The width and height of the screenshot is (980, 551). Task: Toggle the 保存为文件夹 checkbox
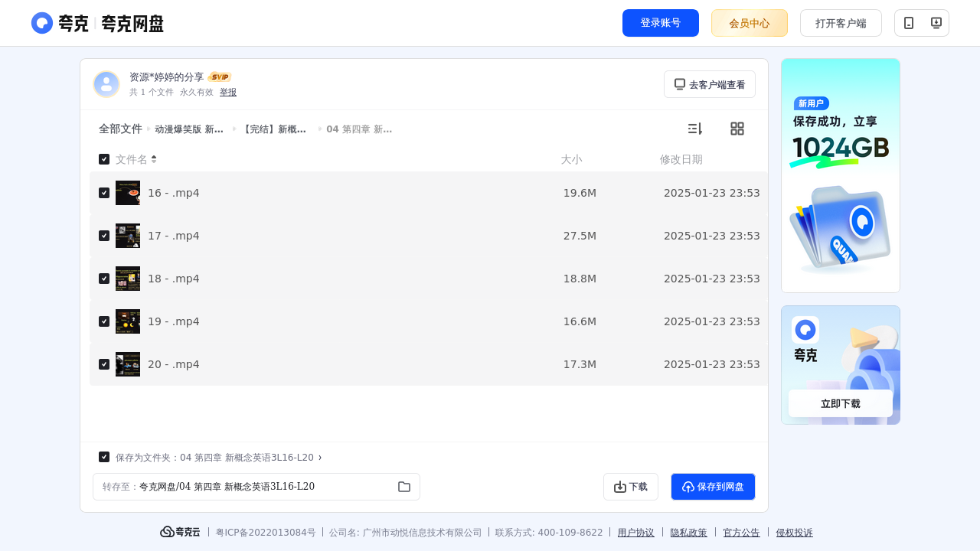[x=104, y=457]
